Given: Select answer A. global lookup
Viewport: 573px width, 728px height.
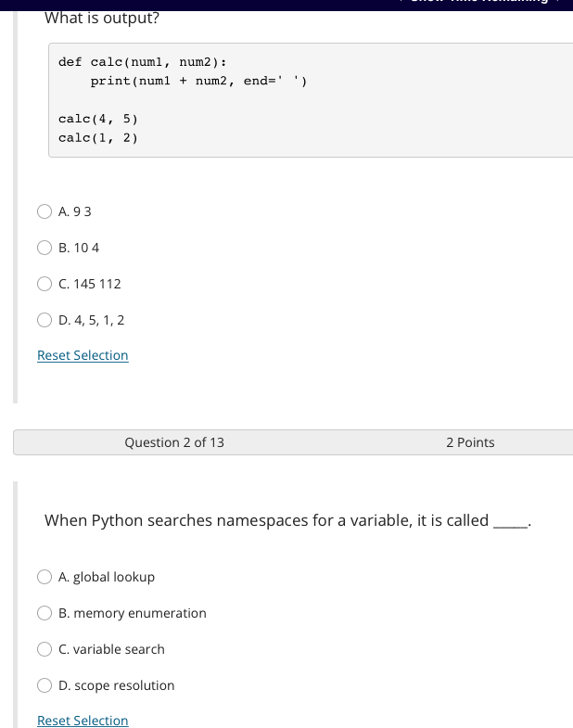Looking at the screenshot, I should point(45,577).
